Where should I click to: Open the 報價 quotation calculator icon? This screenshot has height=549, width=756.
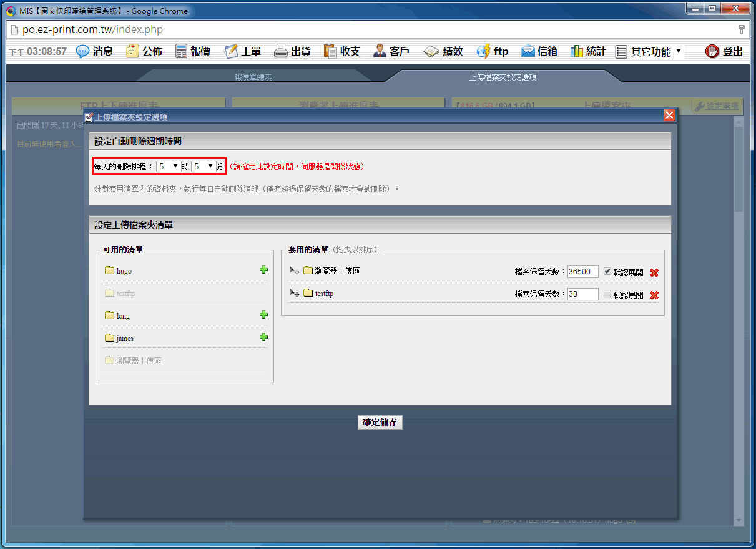pos(182,51)
